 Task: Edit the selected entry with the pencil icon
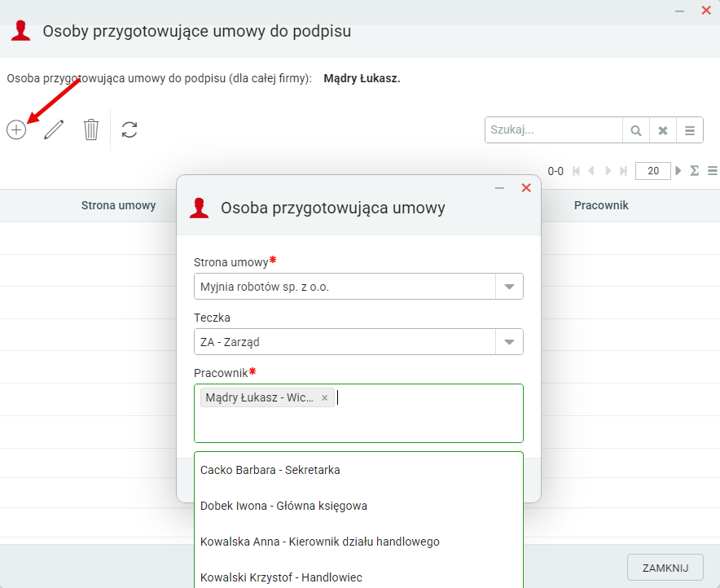pyautogui.click(x=54, y=129)
